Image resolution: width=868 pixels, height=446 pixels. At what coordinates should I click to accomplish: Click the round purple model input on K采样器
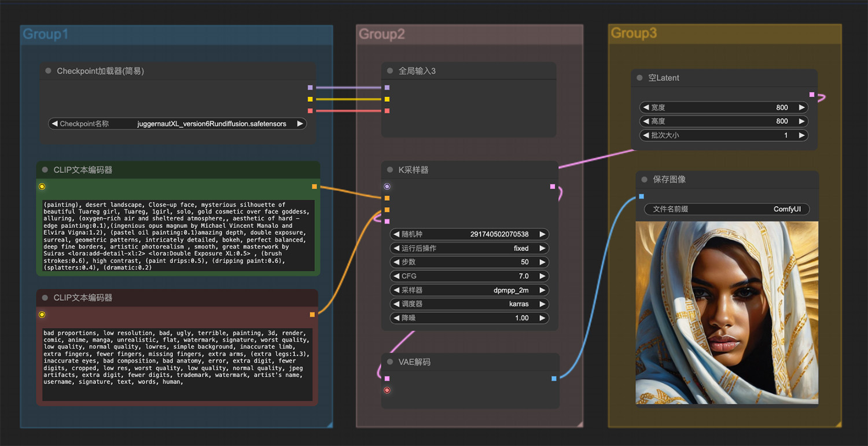387,187
